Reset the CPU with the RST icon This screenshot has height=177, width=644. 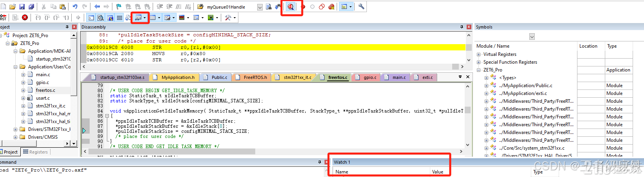tap(3, 18)
